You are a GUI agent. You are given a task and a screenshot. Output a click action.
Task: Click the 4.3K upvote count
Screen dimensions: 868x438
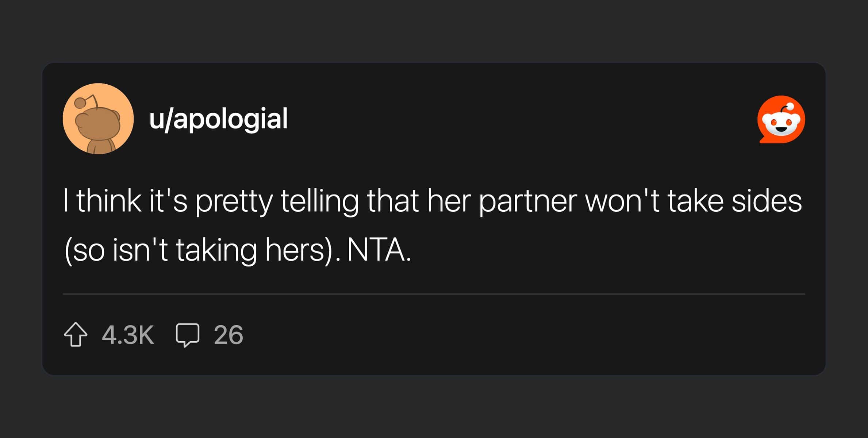[x=128, y=335]
